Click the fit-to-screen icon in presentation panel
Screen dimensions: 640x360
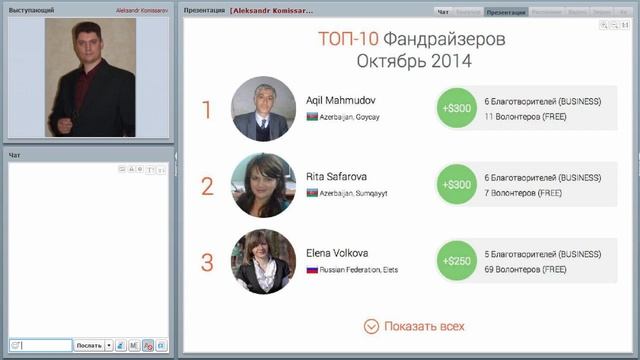(x=625, y=25)
